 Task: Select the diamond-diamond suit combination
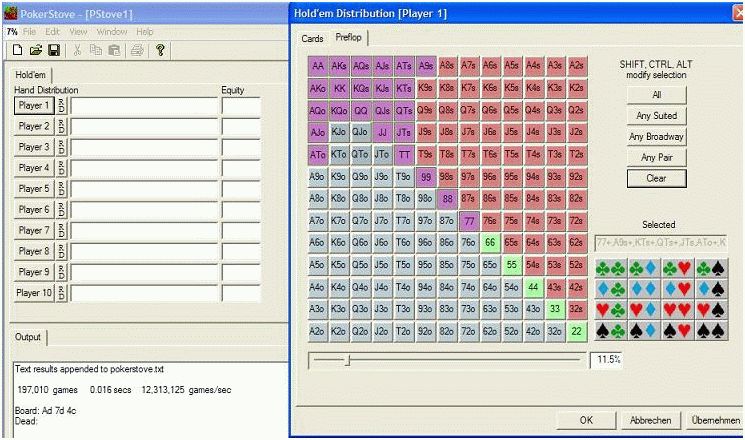tap(644, 289)
